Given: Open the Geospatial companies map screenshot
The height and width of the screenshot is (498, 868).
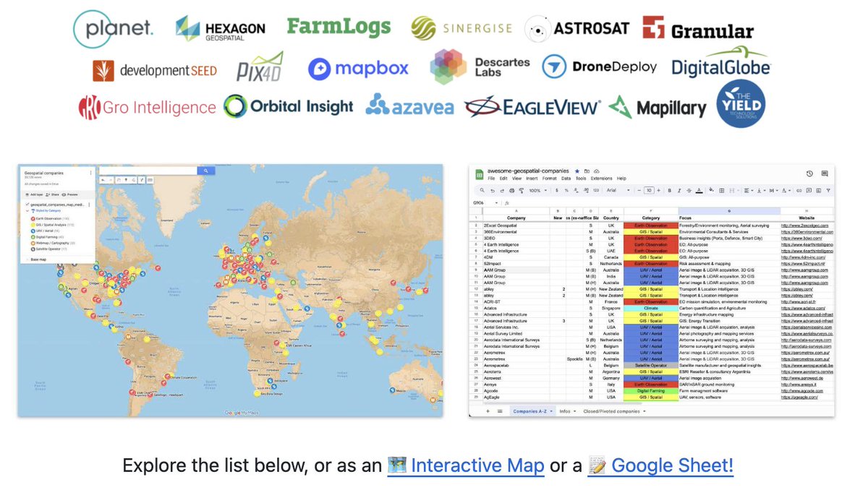Looking at the screenshot, I should [230, 291].
